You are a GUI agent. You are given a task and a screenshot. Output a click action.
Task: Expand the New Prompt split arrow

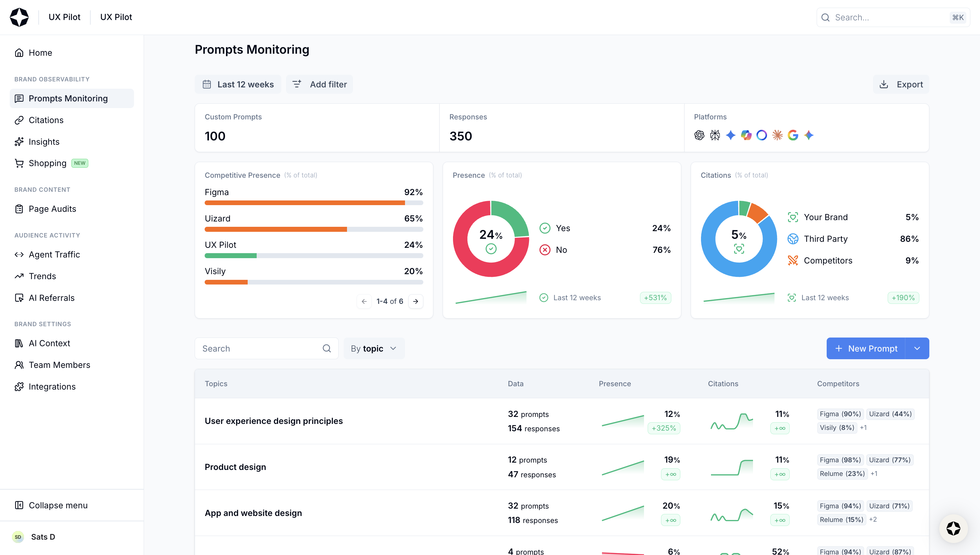point(917,349)
